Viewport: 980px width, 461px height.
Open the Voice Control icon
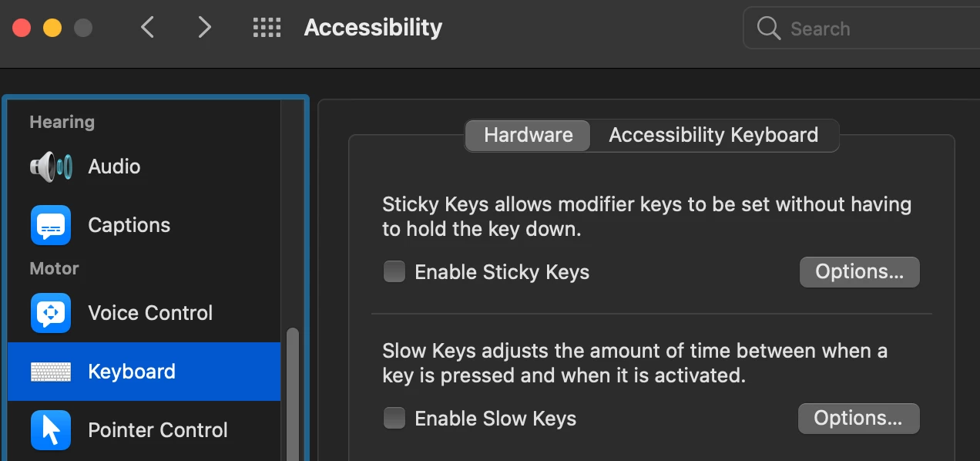pyautogui.click(x=51, y=313)
